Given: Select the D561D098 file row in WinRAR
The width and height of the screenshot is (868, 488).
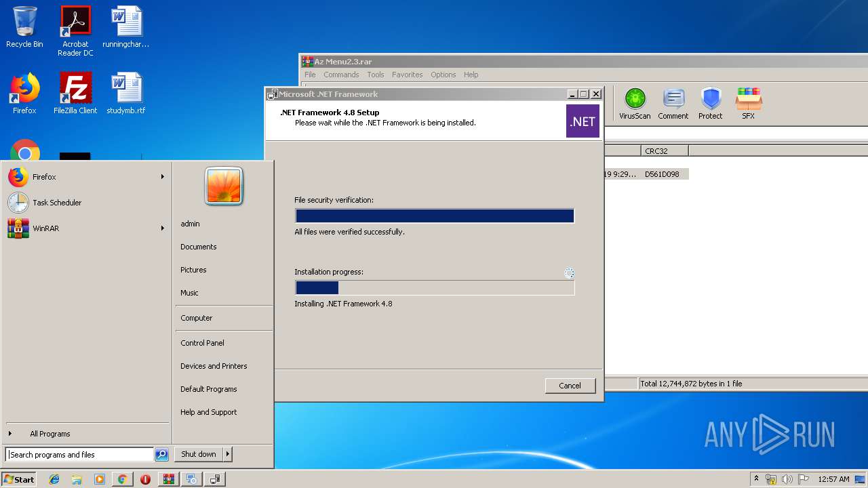Looking at the screenshot, I should (x=646, y=174).
